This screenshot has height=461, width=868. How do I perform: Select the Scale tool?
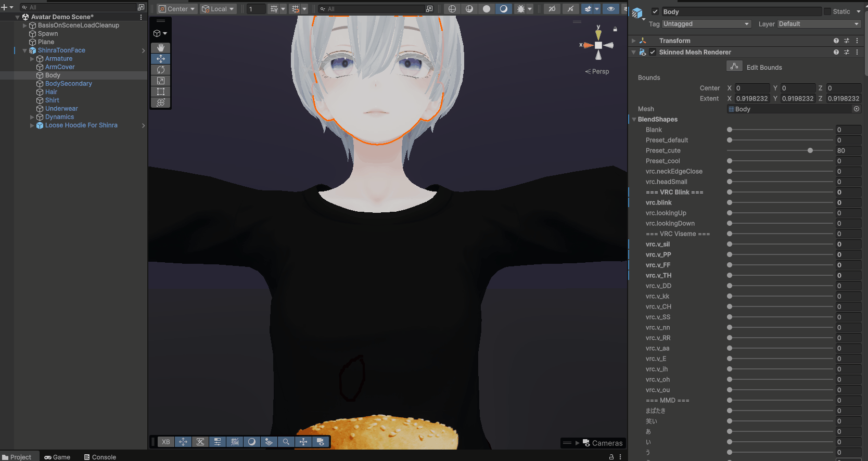click(161, 81)
